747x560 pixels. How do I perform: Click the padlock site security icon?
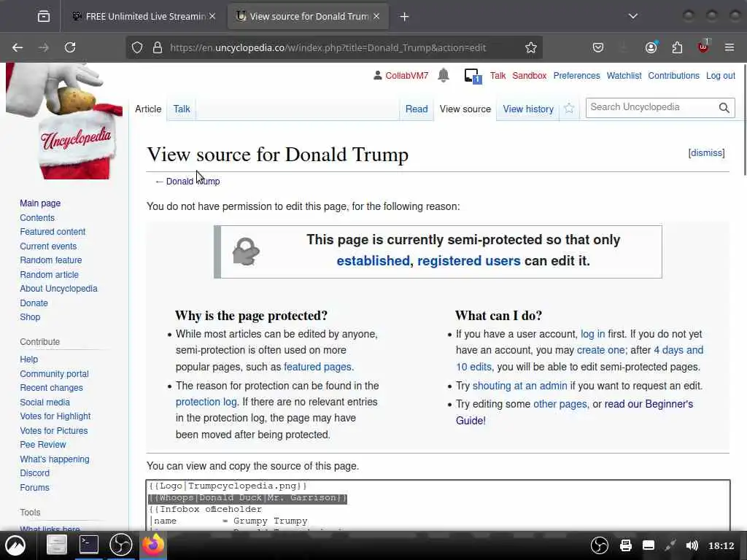(x=158, y=47)
